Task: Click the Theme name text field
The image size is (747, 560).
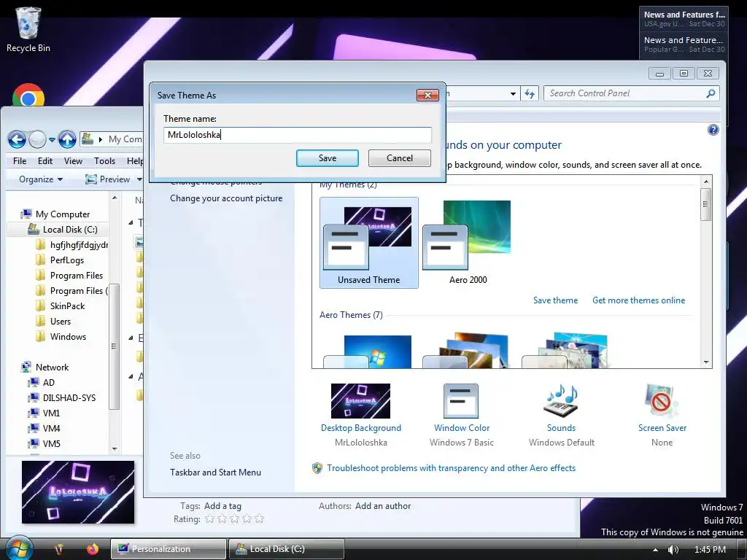Action: (298, 135)
